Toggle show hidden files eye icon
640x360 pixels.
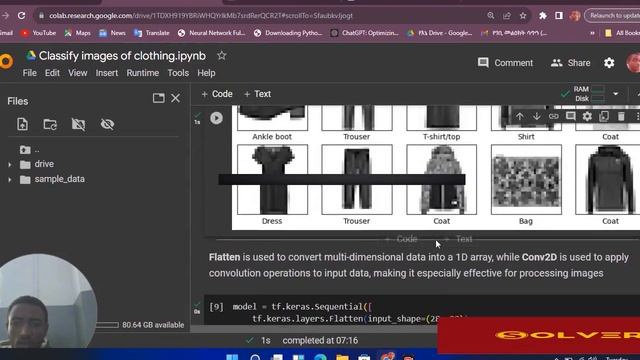pyautogui.click(x=107, y=124)
